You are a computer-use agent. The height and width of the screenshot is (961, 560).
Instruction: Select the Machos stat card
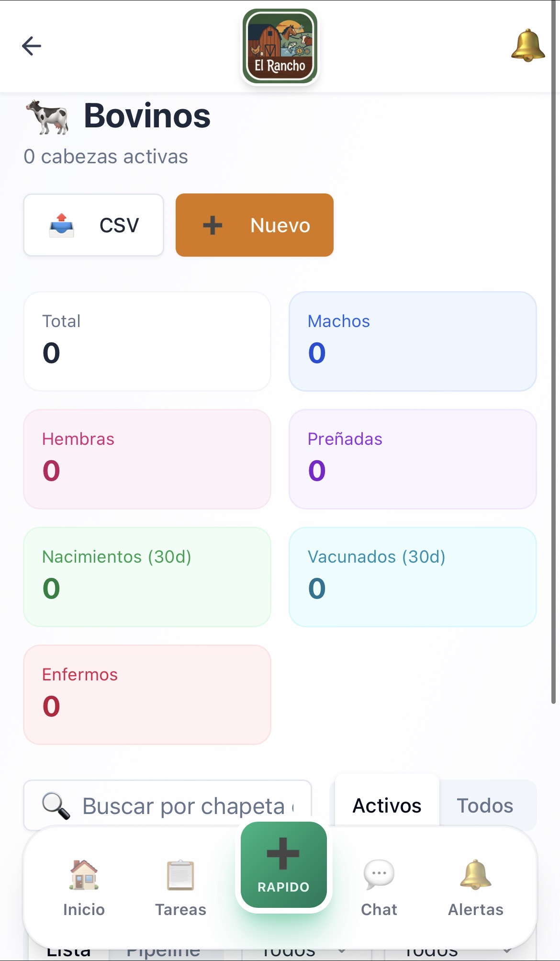pyautogui.click(x=413, y=341)
